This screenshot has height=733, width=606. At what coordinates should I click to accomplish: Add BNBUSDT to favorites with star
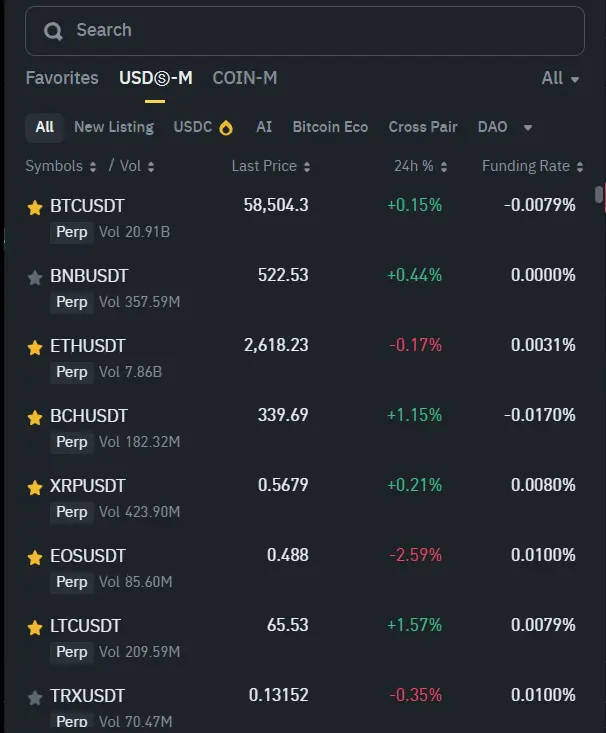coord(35,277)
